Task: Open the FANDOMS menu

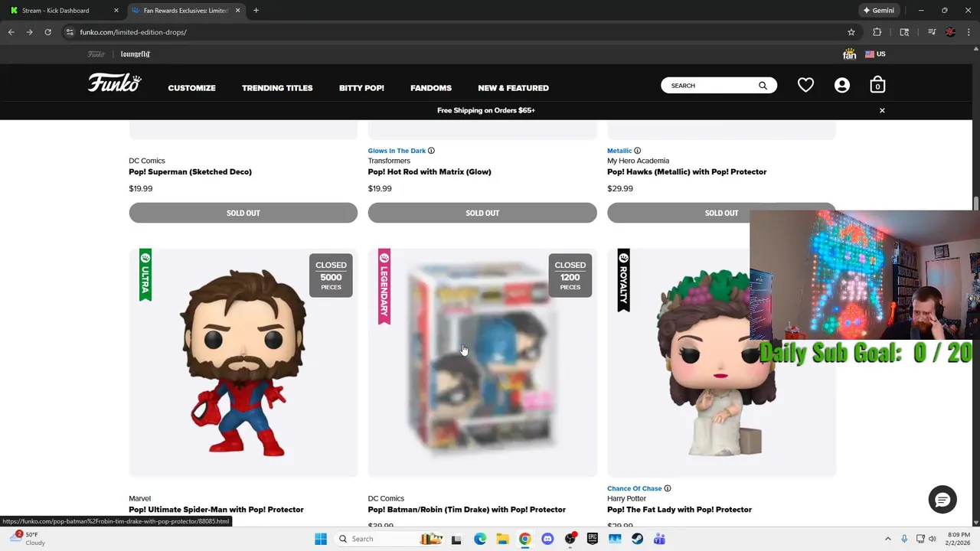Action: click(x=431, y=88)
